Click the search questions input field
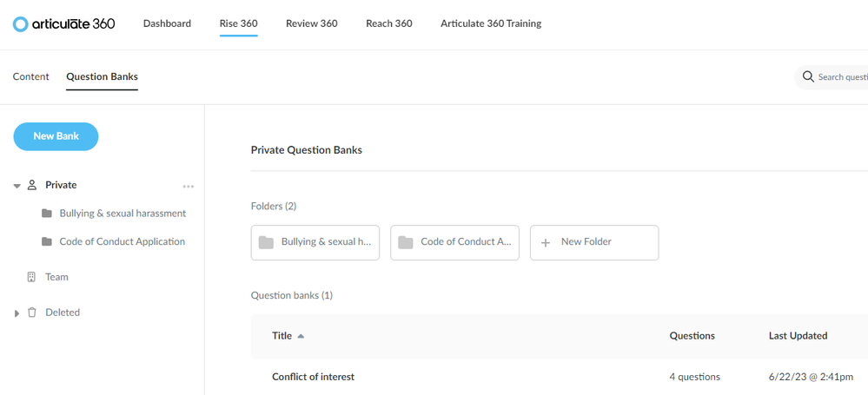This screenshot has height=395, width=868. tap(841, 77)
